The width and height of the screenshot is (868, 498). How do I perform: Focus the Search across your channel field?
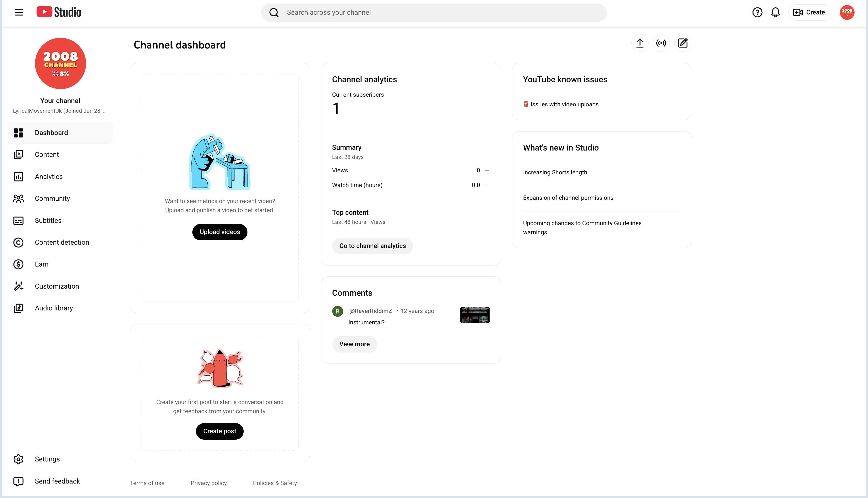click(434, 13)
